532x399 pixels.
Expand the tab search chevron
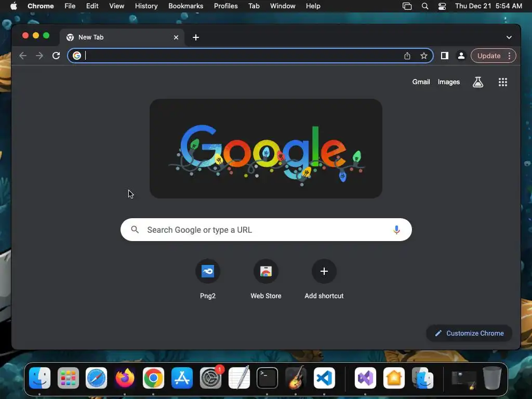click(509, 37)
